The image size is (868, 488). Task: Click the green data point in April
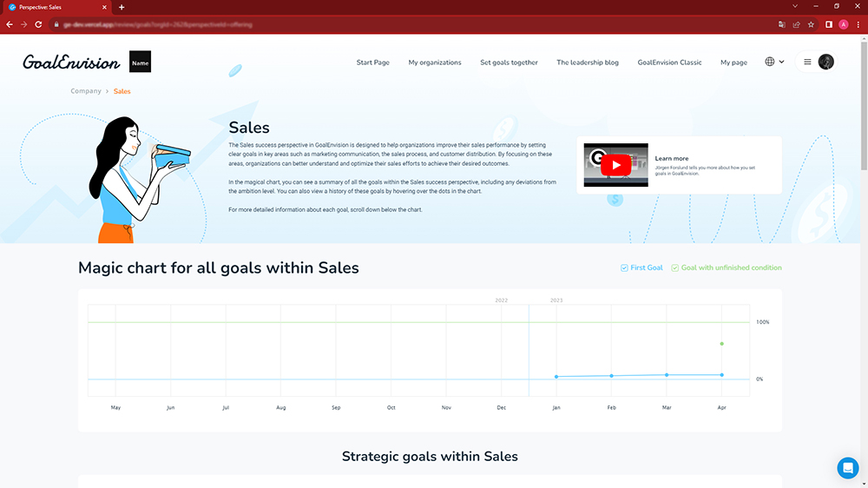pos(722,344)
